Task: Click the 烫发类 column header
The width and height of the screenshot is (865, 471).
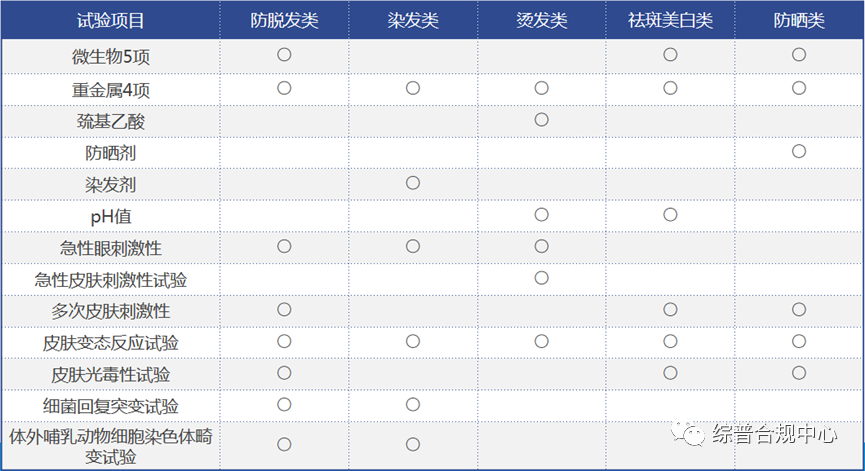Action: tap(541, 20)
